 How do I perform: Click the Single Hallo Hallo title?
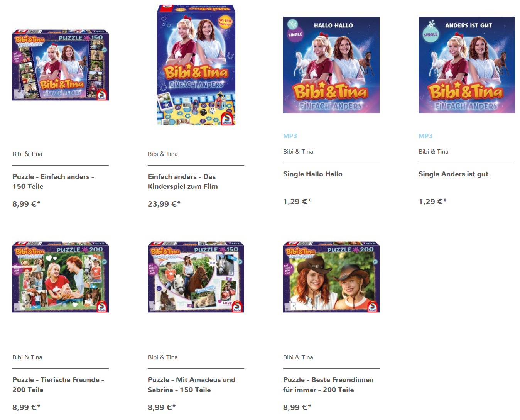point(313,174)
